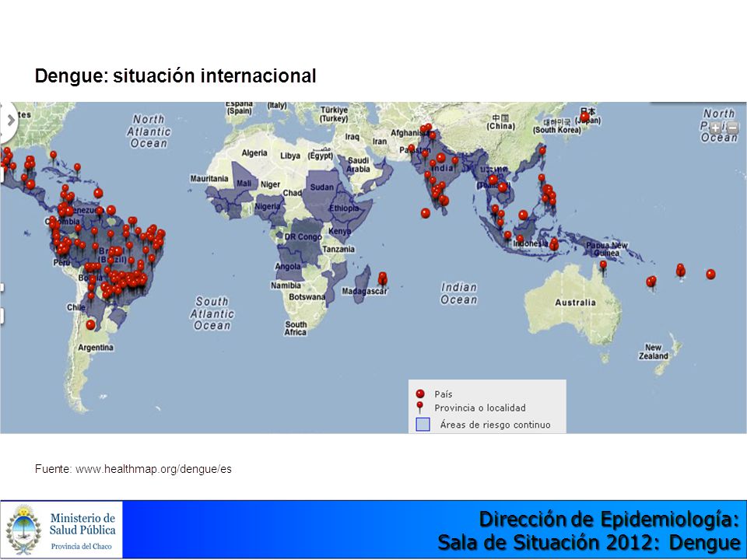Click the Iran map label
Viewport: 747px width, 560px height.
coord(379,142)
